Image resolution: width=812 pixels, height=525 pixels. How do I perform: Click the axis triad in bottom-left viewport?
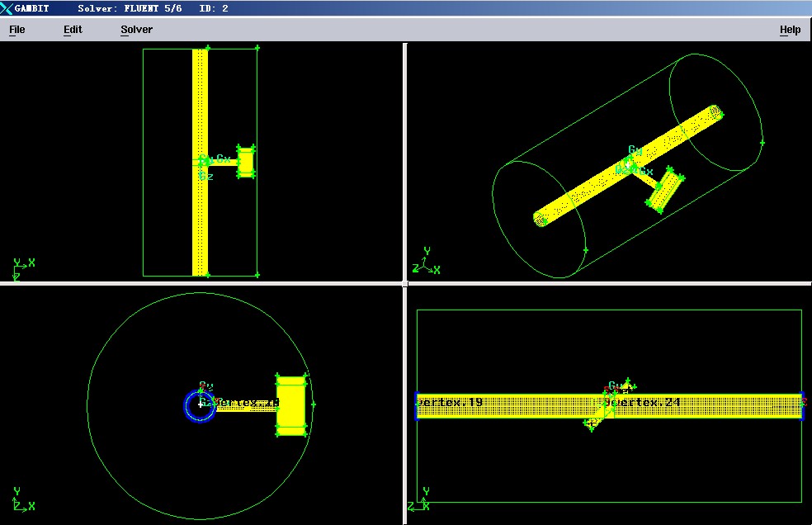click(x=21, y=500)
